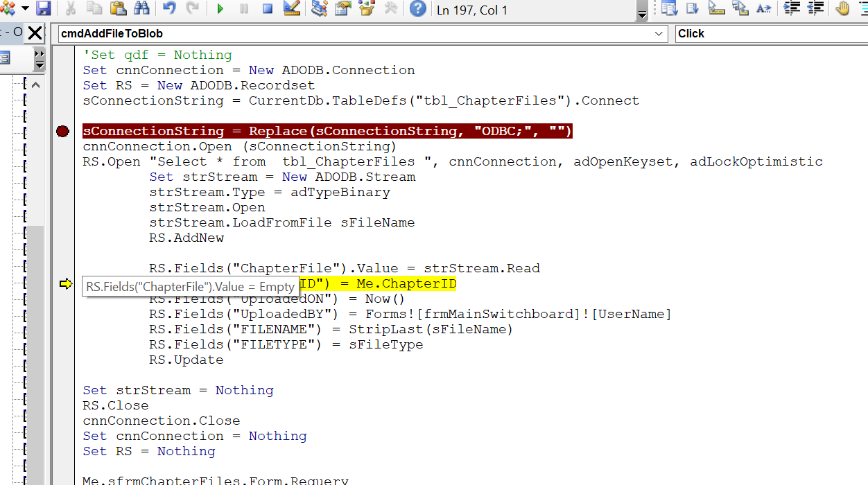Click the CurrentDb.TableDefs connection string line
The height and width of the screenshot is (485, 868).
click(x=361, y=100)
